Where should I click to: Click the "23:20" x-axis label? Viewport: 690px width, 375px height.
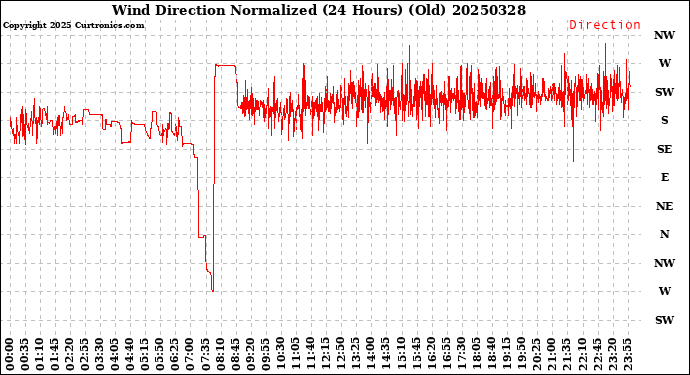click(612, 354)
